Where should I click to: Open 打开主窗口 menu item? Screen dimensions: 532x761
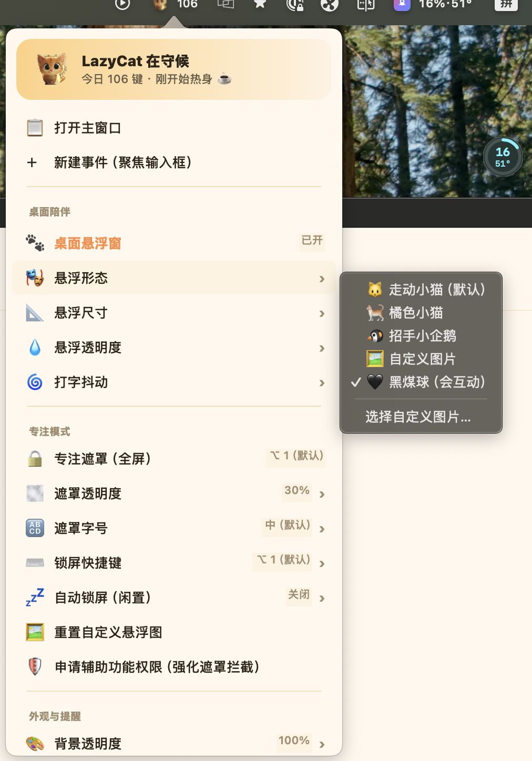[x=173, y=128]
